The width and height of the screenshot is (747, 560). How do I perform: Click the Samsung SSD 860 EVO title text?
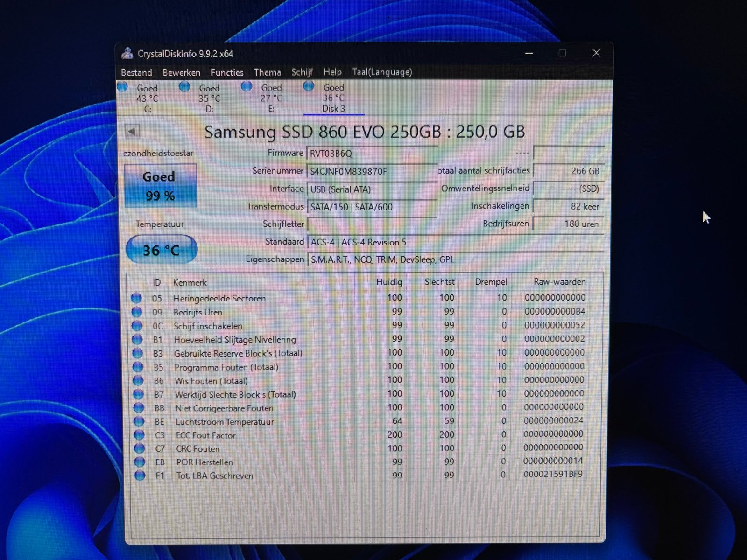[x=364, y=132]
